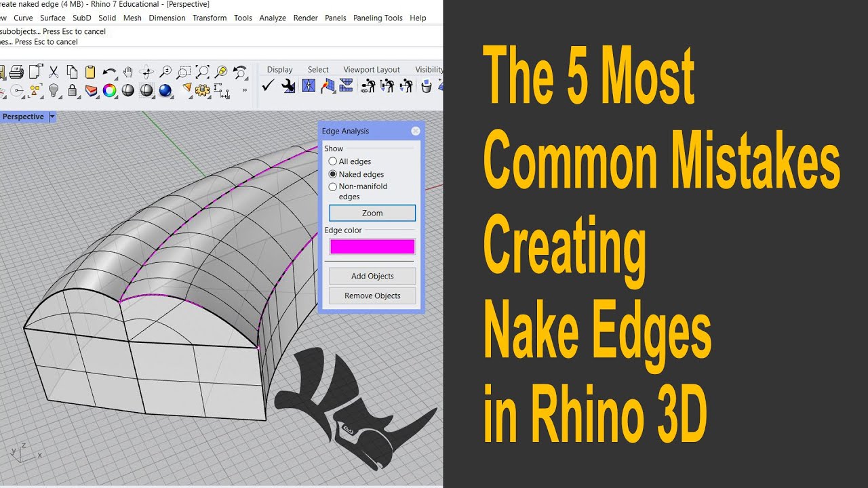Open the magenta Edge color swatch

coord(372,247)
